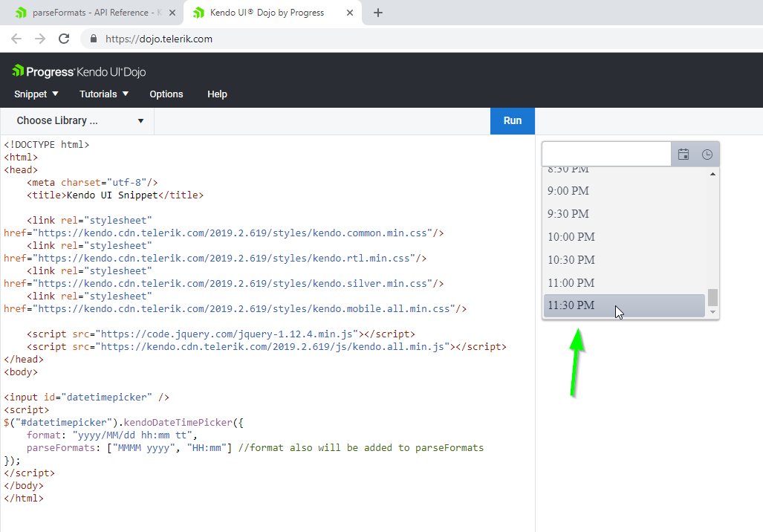Pick 11:00 PM from time list
763x532 pixels.
tap(624, 283)
